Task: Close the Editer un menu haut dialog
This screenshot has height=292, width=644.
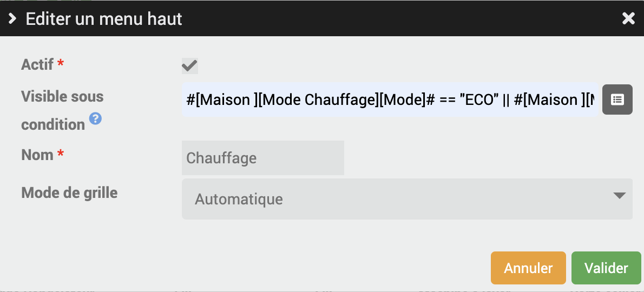Action: coord(628,18)
